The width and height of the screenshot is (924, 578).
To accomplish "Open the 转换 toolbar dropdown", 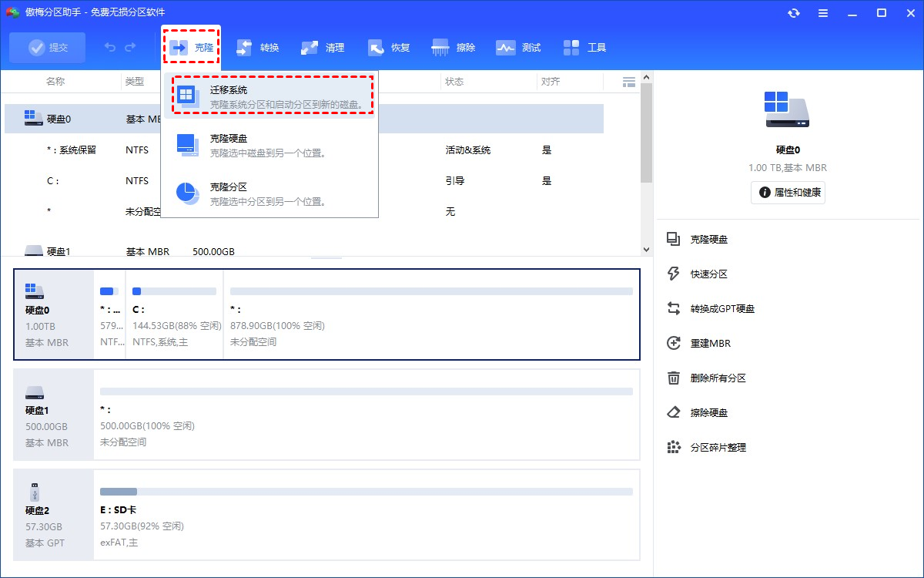I will pyautogui.click(x=258, y=47).
